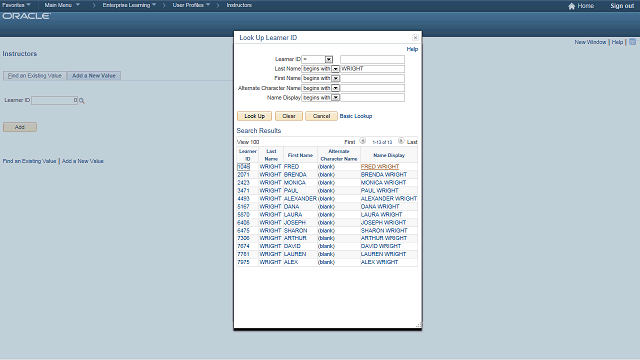640x360 pixels.
Task: Sort by Learner ID column header
Action: pyautogui.click(x=248, y=155)
